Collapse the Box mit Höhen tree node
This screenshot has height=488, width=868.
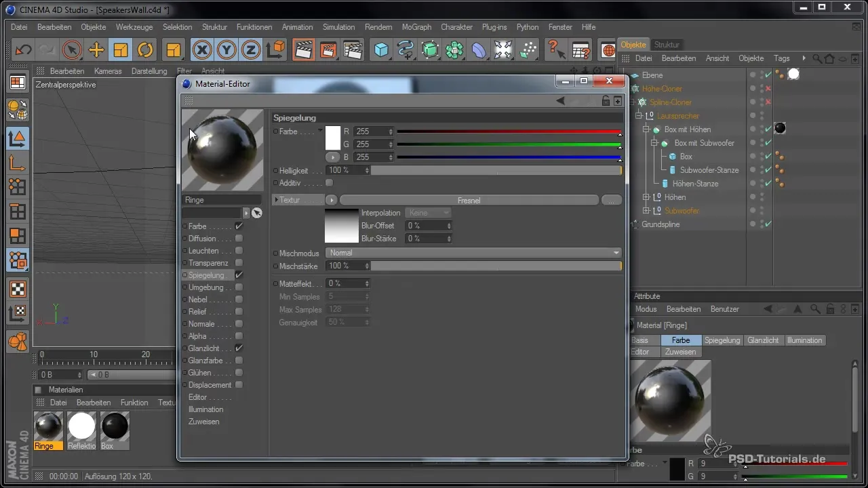[x=646, y=129]
